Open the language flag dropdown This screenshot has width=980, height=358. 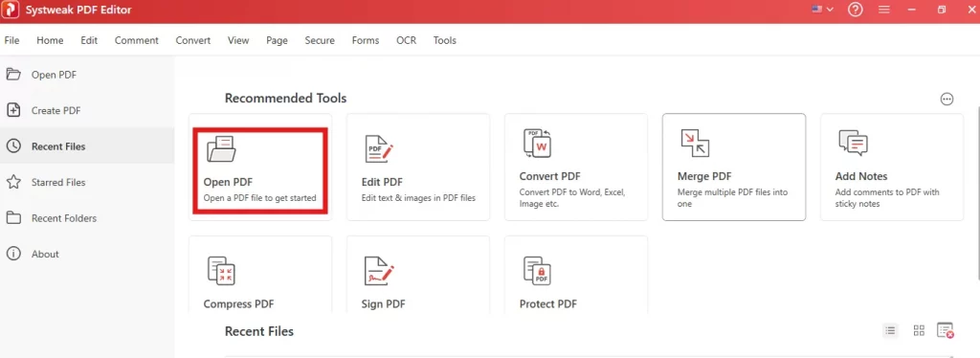pos(822,10)
